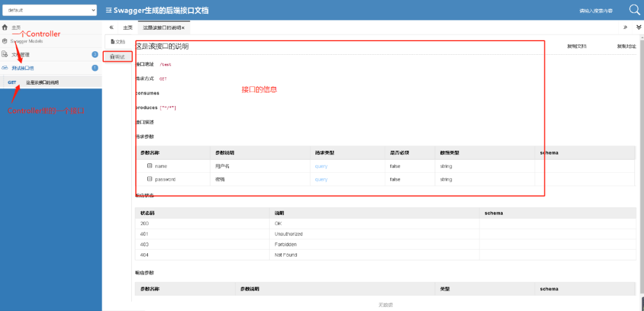The image size is (644, 311).
Task: Select the GET 这是该接口的说明 endpoint
Action: tap(51, 82)
